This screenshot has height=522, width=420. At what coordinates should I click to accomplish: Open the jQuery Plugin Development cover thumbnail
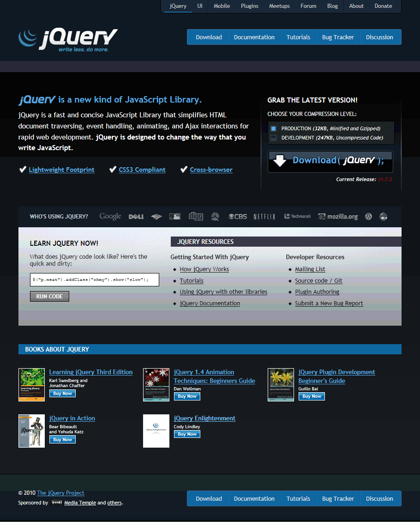point(281,385)
